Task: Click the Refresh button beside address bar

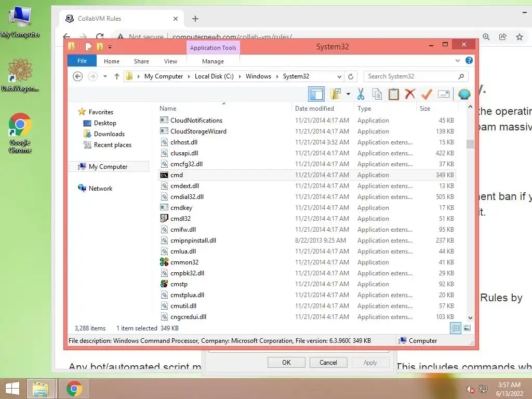Action: (351, 76)
